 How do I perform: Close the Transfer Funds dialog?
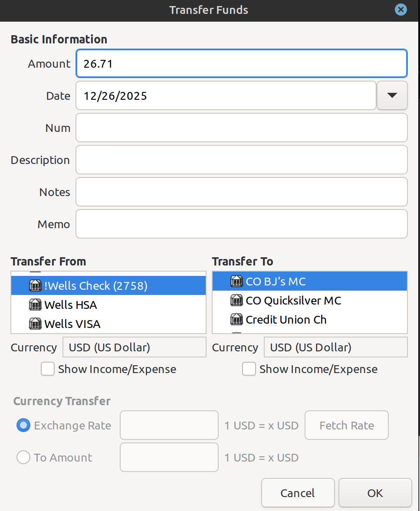[x=401, y=10]
